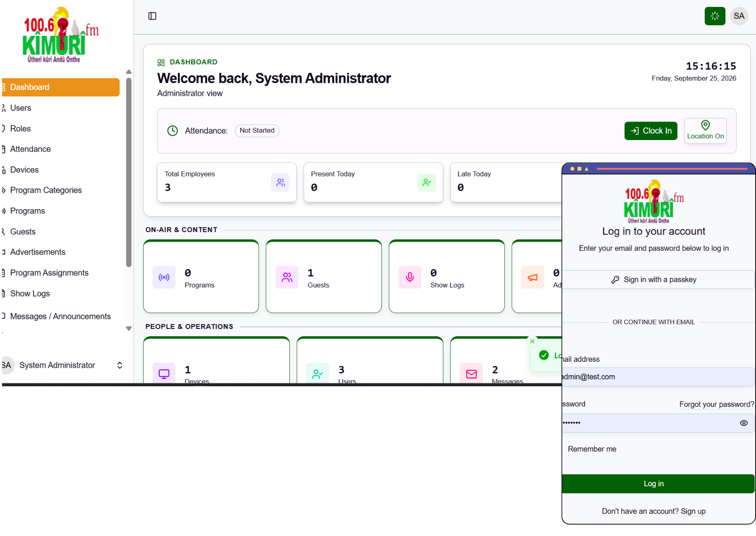
Task: Click Forgot your password link
Action: tap(717, 405)
